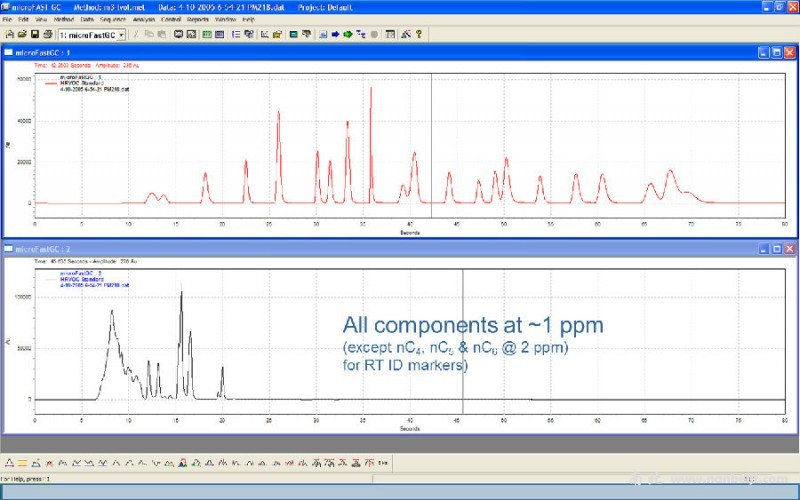Viewport: 800px width, 500px height.
Task: Open the File menu
Action: [7, 19]
